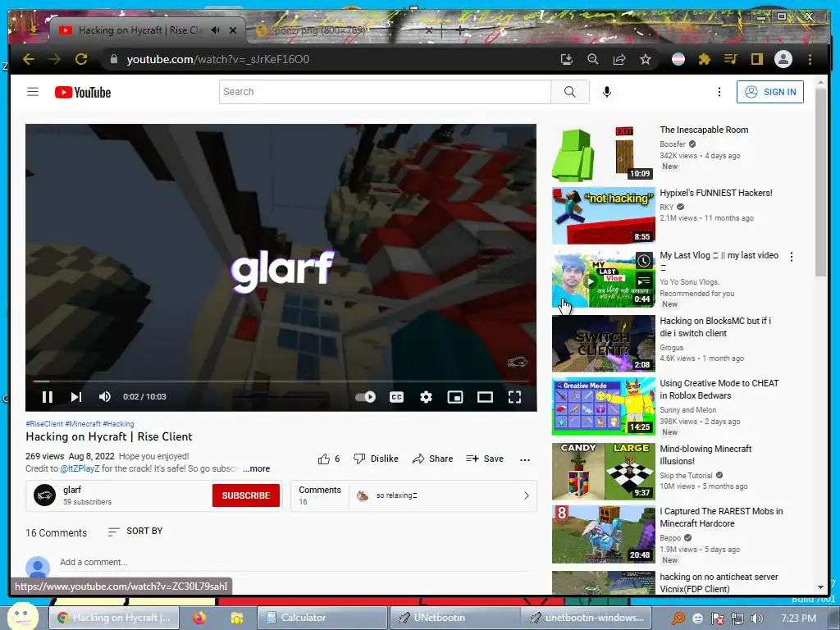Subscribe to the glarf channel

[x=246, y=495]
